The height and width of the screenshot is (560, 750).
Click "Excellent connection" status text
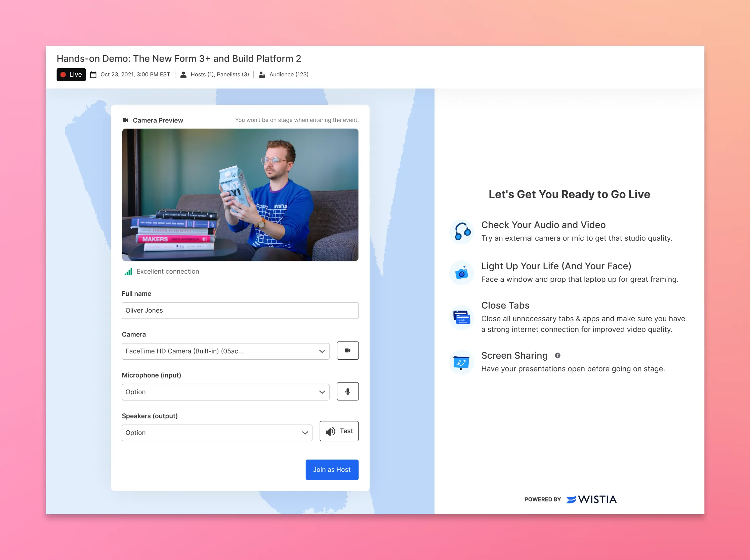point(168,272)
